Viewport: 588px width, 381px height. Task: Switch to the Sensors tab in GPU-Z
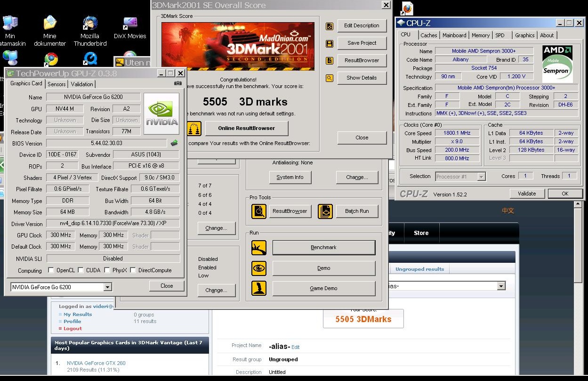click(x=57, y=84)
